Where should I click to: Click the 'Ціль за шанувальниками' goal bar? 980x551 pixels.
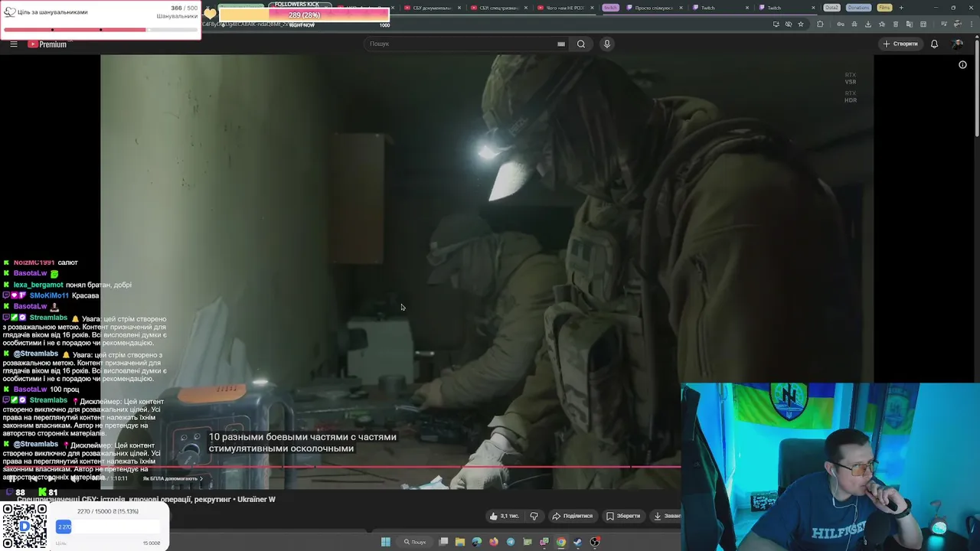(x=100, y=30)
